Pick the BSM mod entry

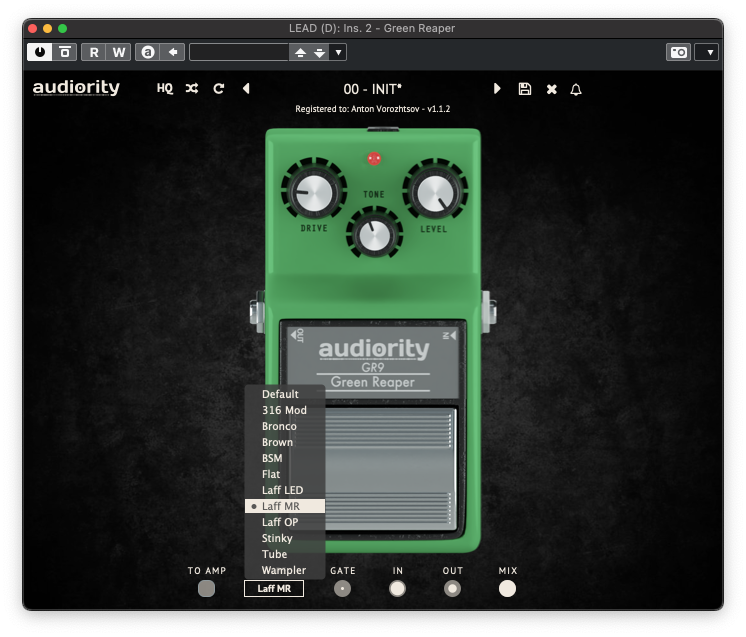click(x=285, y=458)
